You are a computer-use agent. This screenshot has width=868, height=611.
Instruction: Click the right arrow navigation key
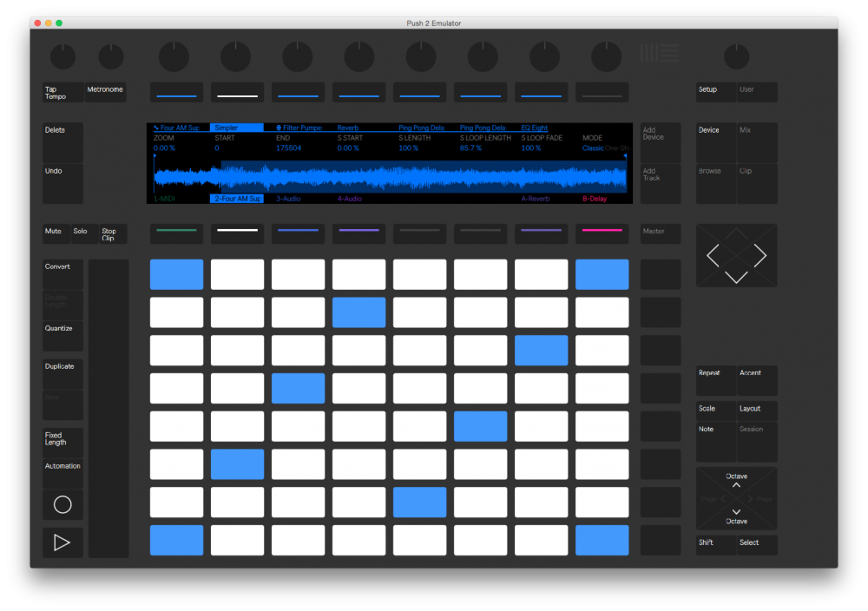(760, 256)
